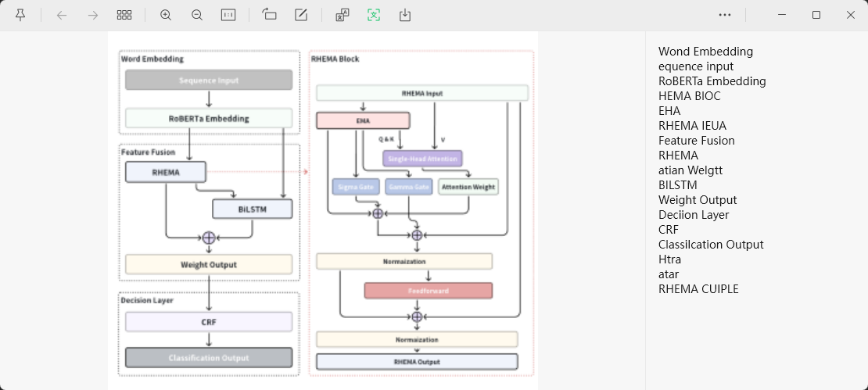Go forward to the next image
This screenshot has width=868, height=390.
pyautogui.click(x=92, y=15)
